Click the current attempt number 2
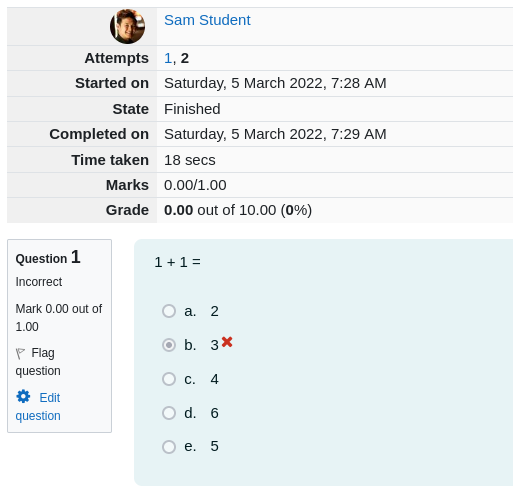 pos(185,58)
